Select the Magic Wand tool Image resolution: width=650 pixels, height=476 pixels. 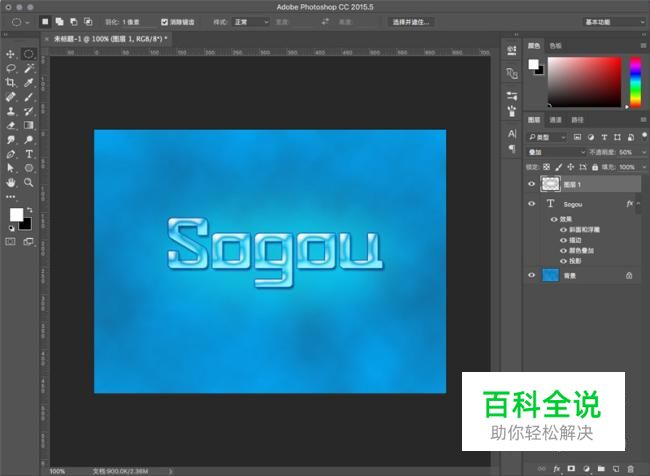[28, 68]
